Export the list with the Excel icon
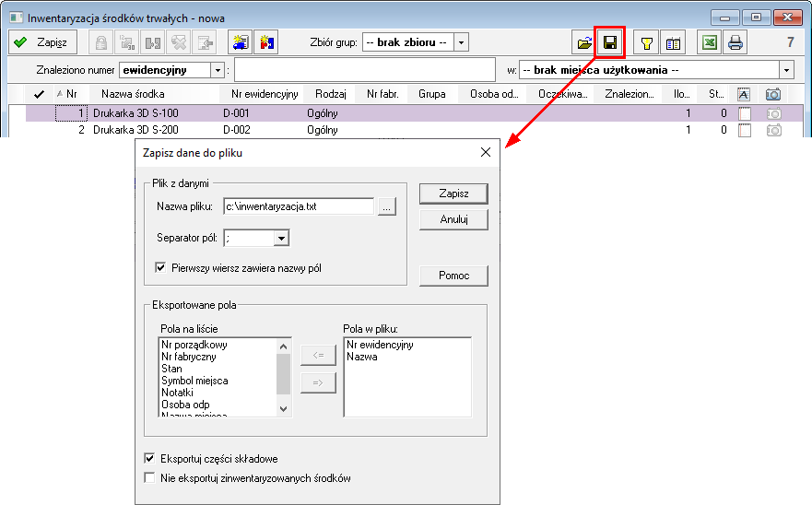This screenshot has height=505, width=812. pos(709,42)
